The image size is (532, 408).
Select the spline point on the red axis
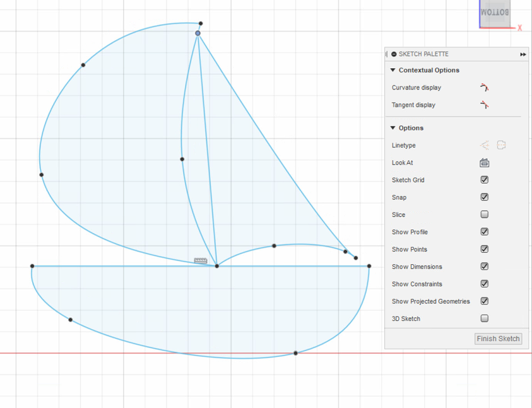pyautogui.click(x=295, y=353)
